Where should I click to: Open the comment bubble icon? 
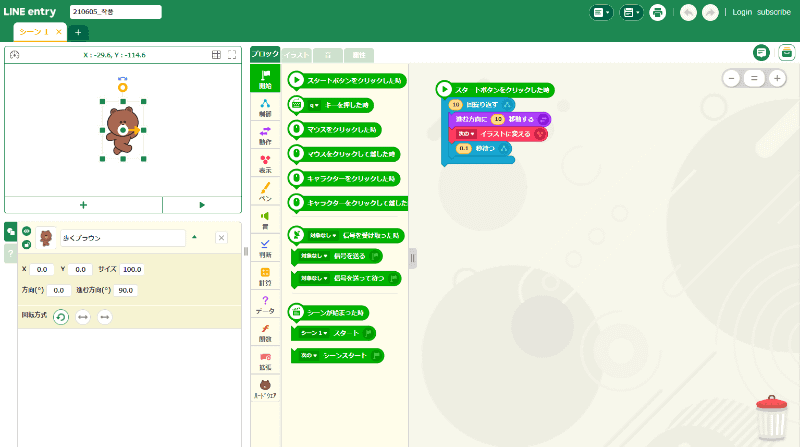click(761, 52)
